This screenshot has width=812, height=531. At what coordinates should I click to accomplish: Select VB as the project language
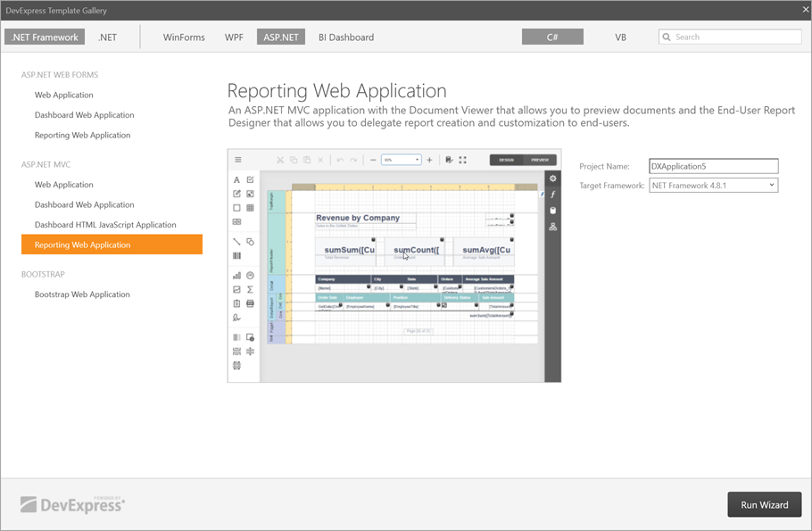click(620, 37)
